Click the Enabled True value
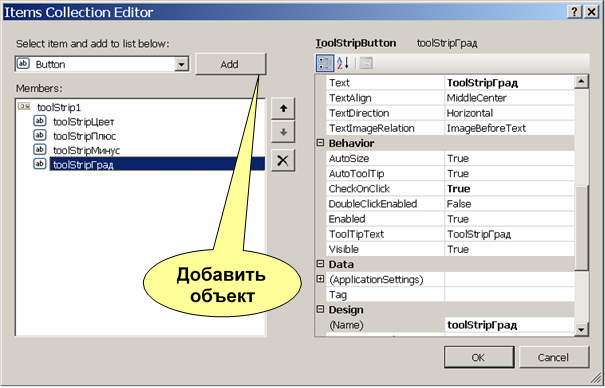Viewport: 605px width, 388px height. [509, 219]
